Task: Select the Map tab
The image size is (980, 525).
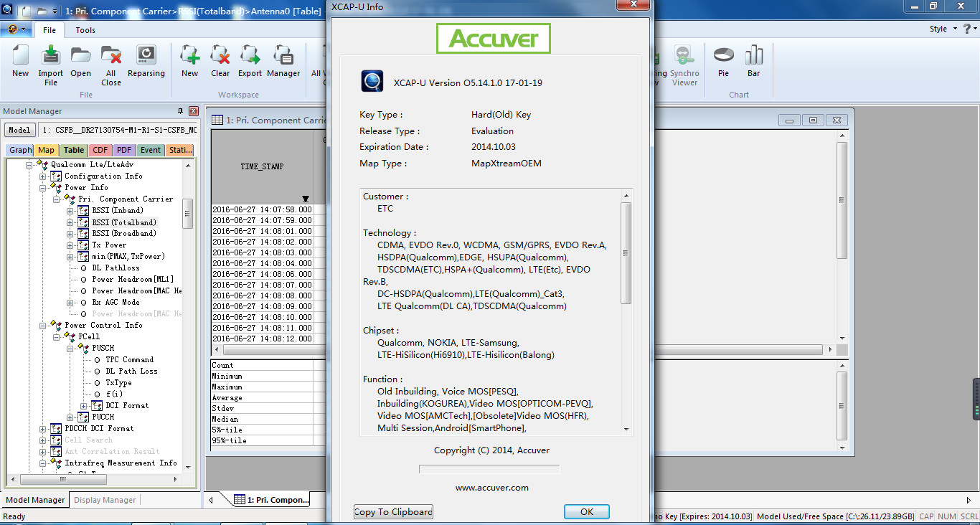Action: tap(45, 150)
